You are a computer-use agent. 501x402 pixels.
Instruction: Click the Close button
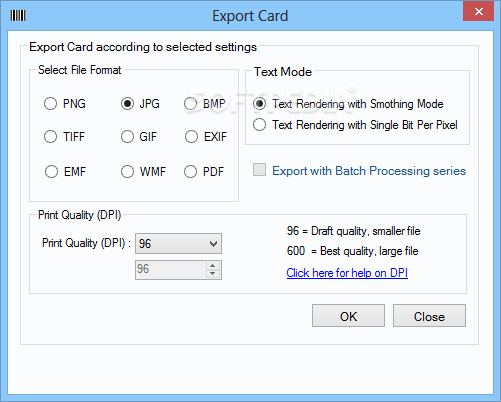[429, 316]
